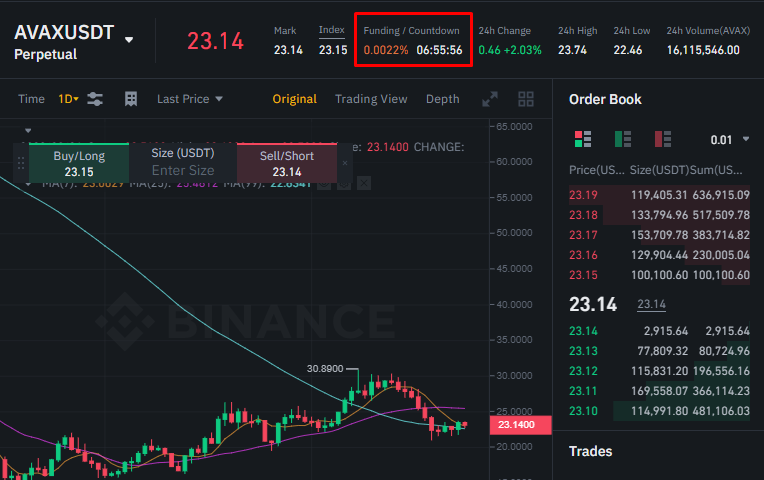764x480 pixels.
Task: Click the Order Book heading
Action: [x=605, y=99]
